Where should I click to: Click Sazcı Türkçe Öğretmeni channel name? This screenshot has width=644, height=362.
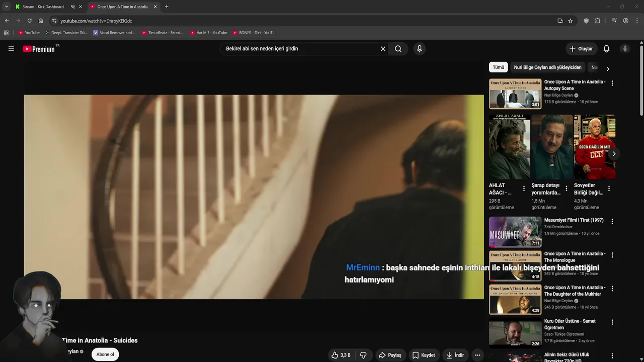point(564,334)
